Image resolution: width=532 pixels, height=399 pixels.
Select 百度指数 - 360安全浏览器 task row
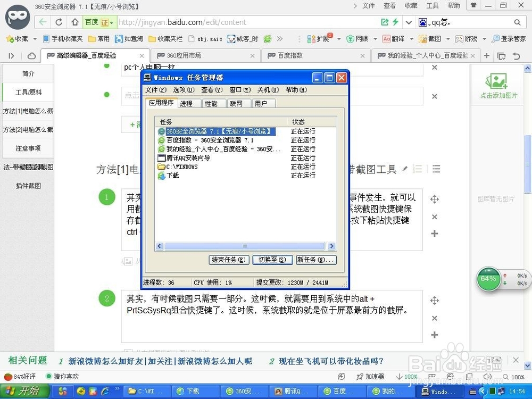coord(245,140)
